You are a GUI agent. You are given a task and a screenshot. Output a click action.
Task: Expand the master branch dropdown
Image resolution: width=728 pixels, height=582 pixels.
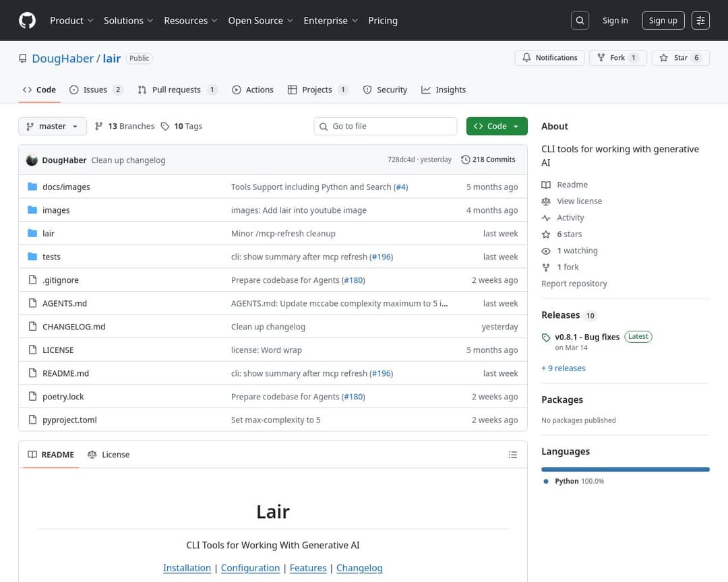[x=53, y=126]
